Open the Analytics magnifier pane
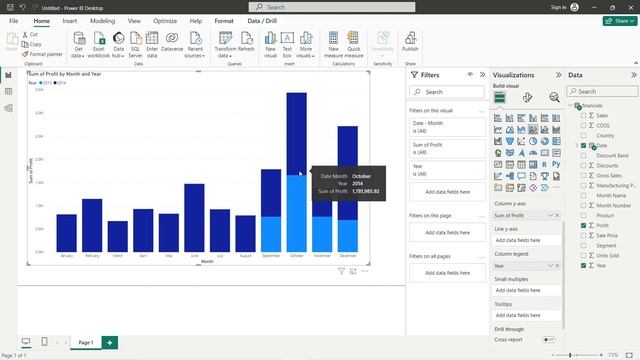Image resolution: width=640 pixels, height=360 pixels. point(554,97)
